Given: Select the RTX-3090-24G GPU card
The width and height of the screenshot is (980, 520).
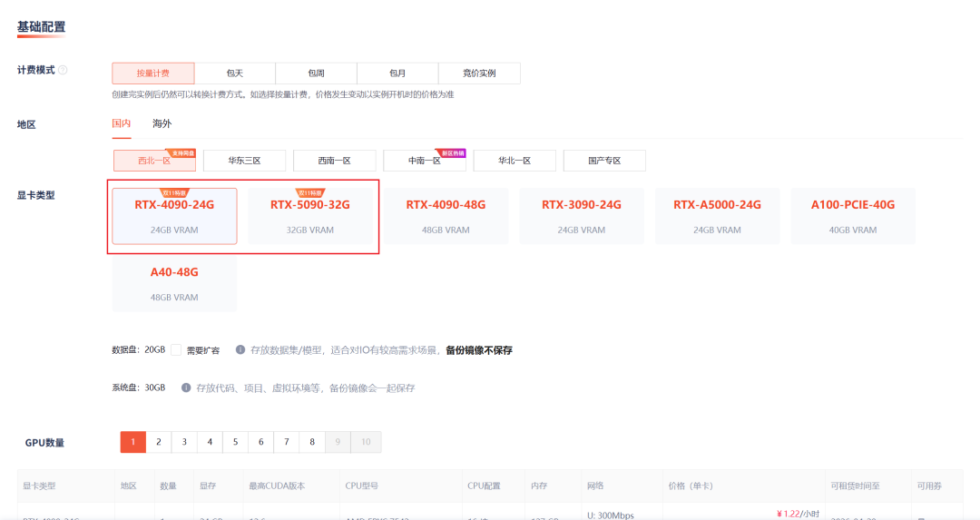Looking at the screenshot, I should point(582,216).
